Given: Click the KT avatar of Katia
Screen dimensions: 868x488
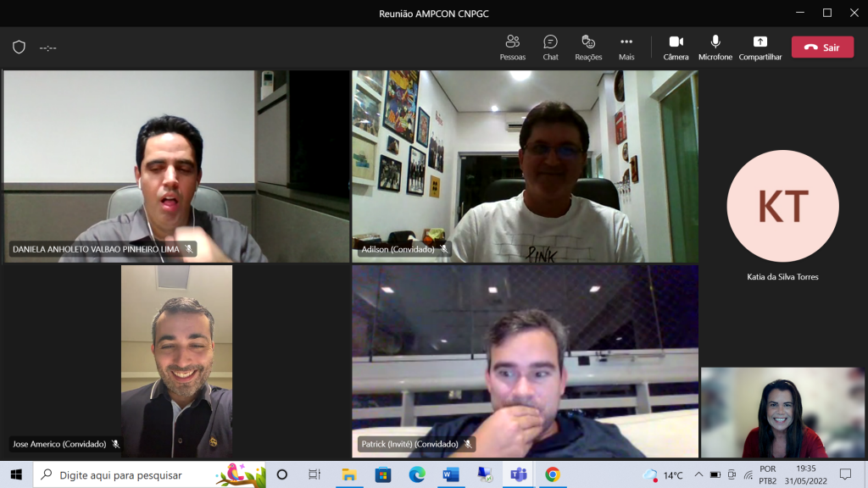Looking at the screenshot, I should tap(782, 206).
